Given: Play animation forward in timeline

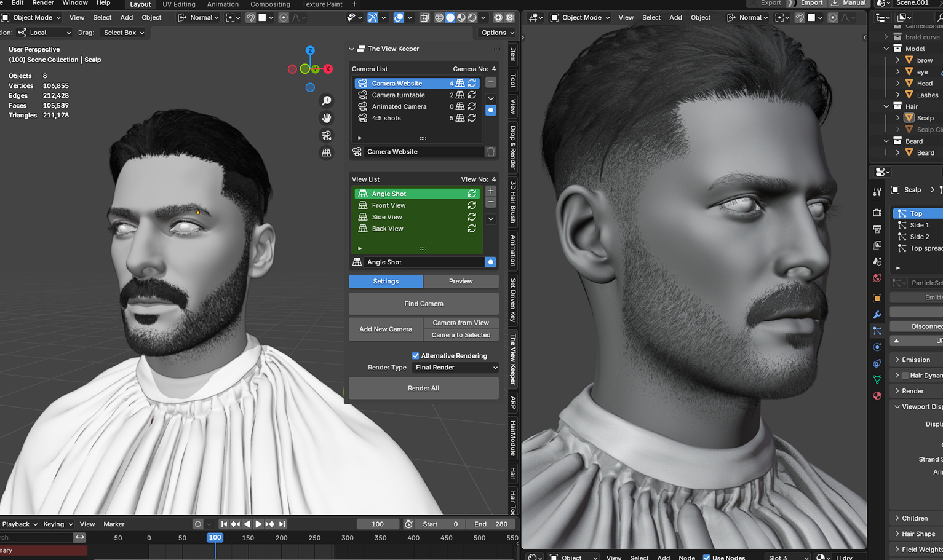Looking at the screenshot, I should (x=258, y=524).
